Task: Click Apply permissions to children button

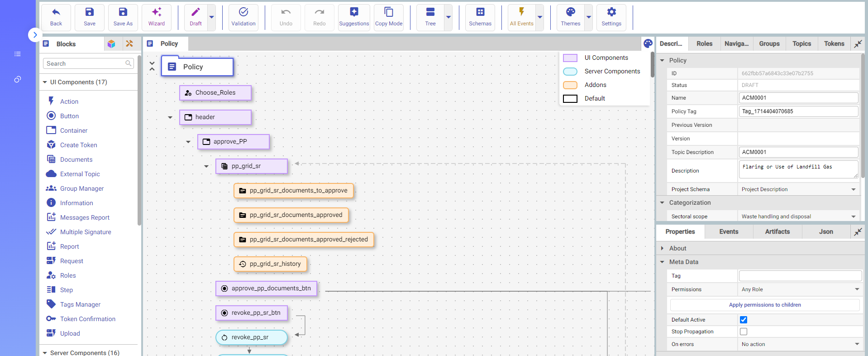Action: (x=764, y=305)
